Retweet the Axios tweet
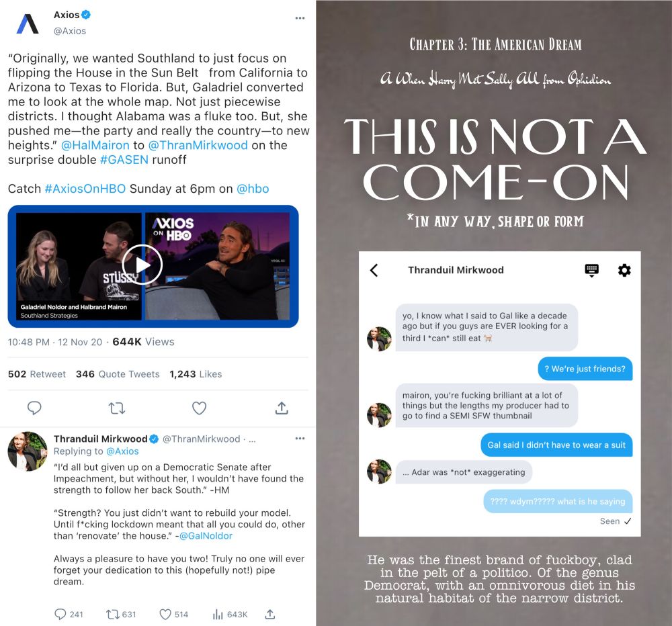 tap(116, 408)
